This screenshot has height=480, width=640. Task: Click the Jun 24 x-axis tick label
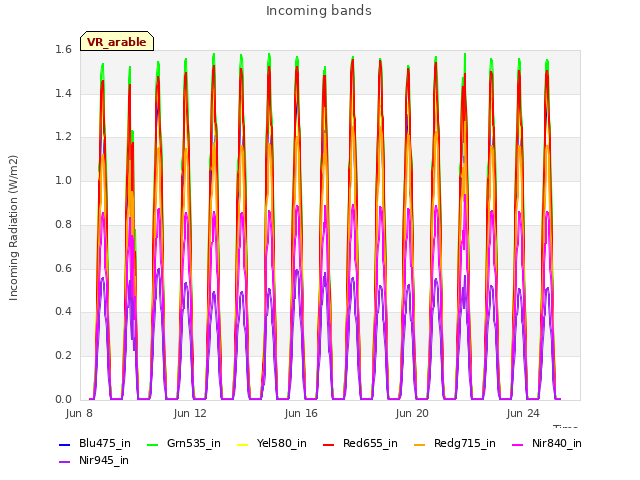click(523, 413)
